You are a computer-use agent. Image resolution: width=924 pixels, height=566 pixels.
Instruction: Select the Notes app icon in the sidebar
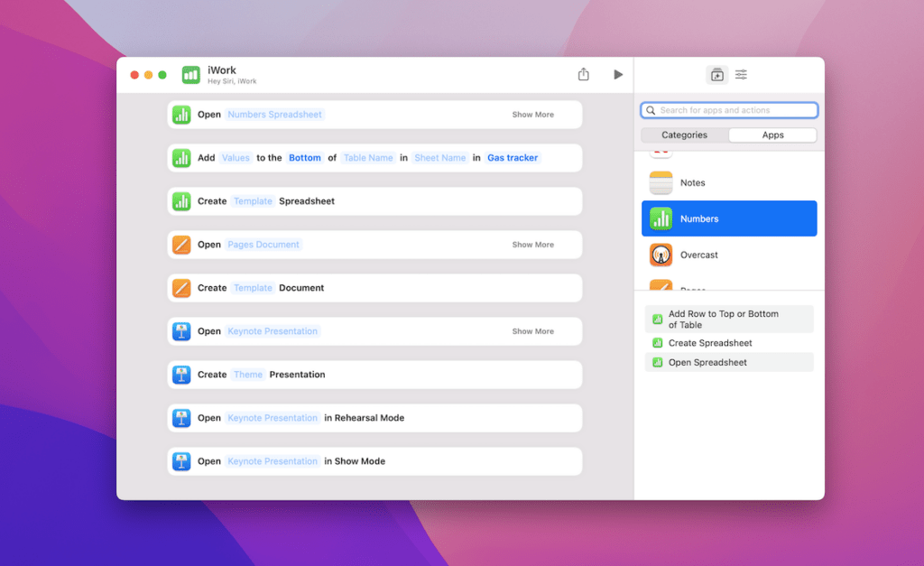click(661, 182)
